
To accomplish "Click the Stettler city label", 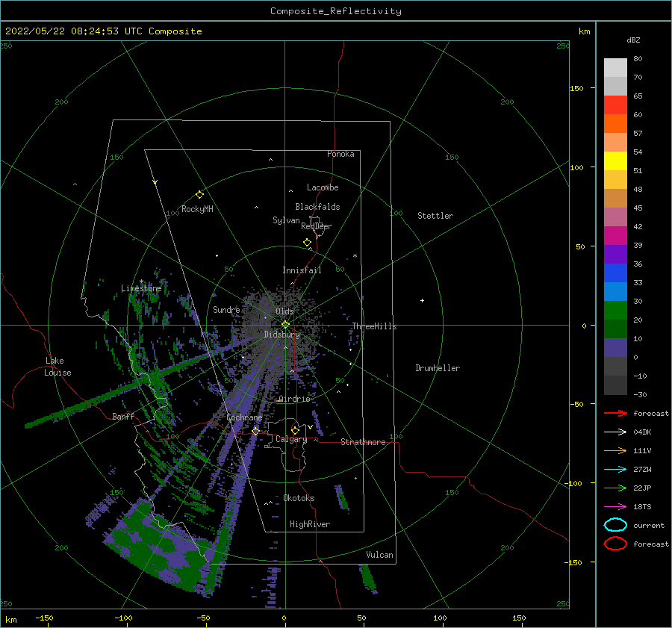I will pos(435,216).
